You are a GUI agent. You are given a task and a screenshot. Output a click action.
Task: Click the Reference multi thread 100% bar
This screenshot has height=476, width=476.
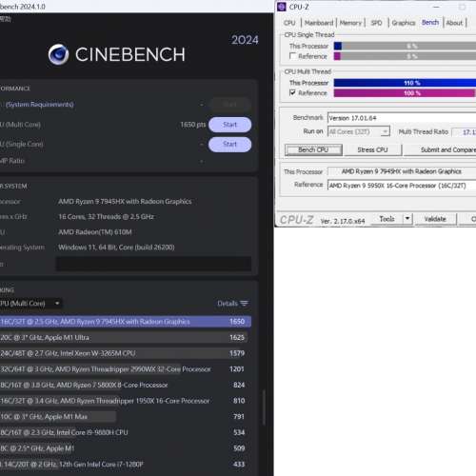(405, 93)
